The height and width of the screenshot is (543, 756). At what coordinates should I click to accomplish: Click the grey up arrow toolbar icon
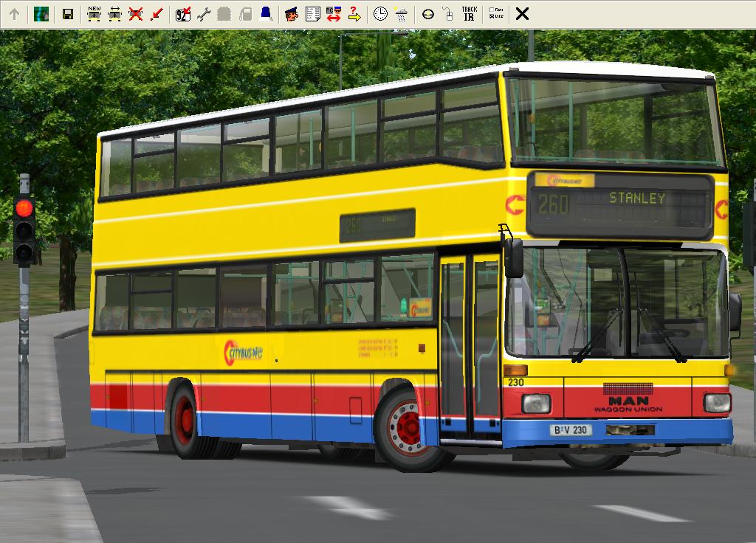click(15, 14)
